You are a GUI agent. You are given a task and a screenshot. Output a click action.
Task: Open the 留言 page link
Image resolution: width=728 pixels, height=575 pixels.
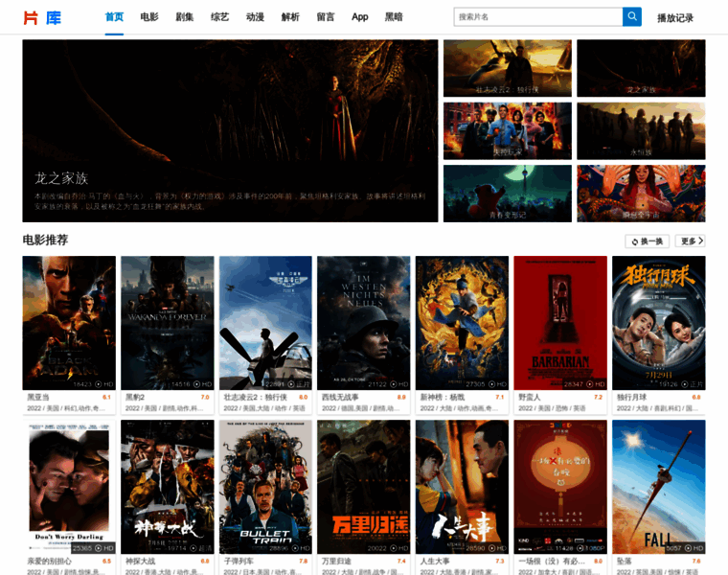click(x=326, y=17)
